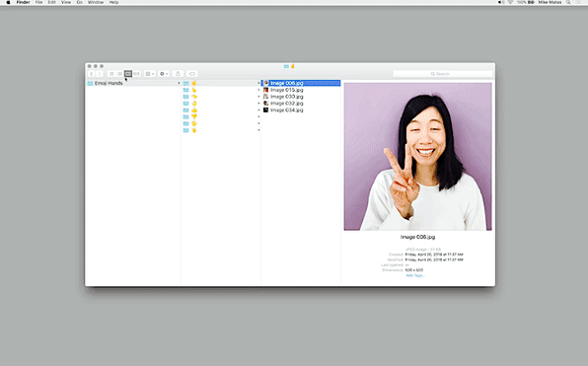Screen dimensions: 588x366
Task: Click the Created date value
Action: click(x=434, y=255)
